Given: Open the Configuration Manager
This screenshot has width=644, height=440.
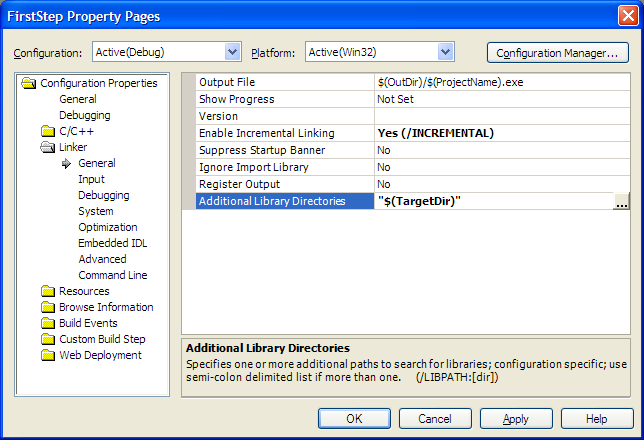Looking at the screenshot, I should coord(557,52).
